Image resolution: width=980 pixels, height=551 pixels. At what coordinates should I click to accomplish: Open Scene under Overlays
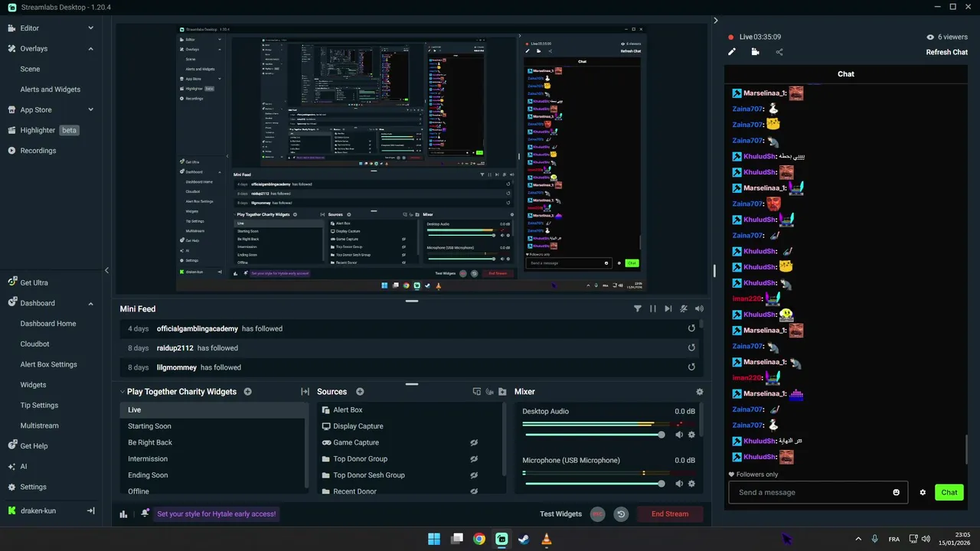30,69
